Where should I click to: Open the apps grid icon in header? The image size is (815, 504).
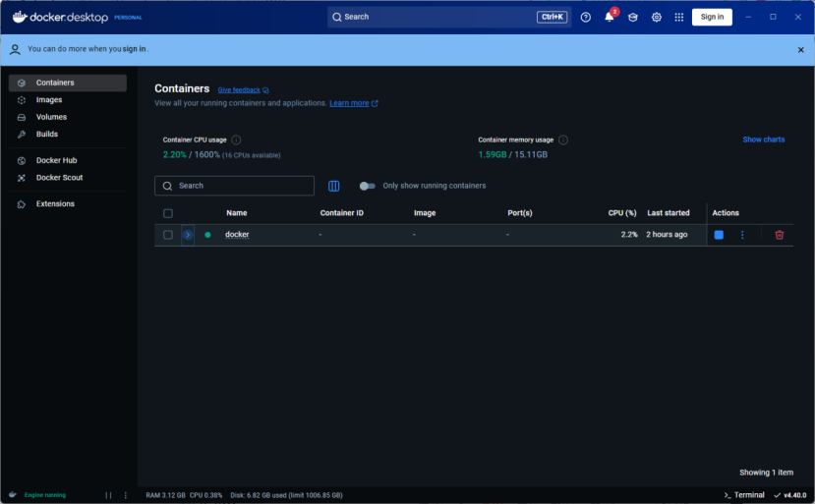click(x=678, y=17)
